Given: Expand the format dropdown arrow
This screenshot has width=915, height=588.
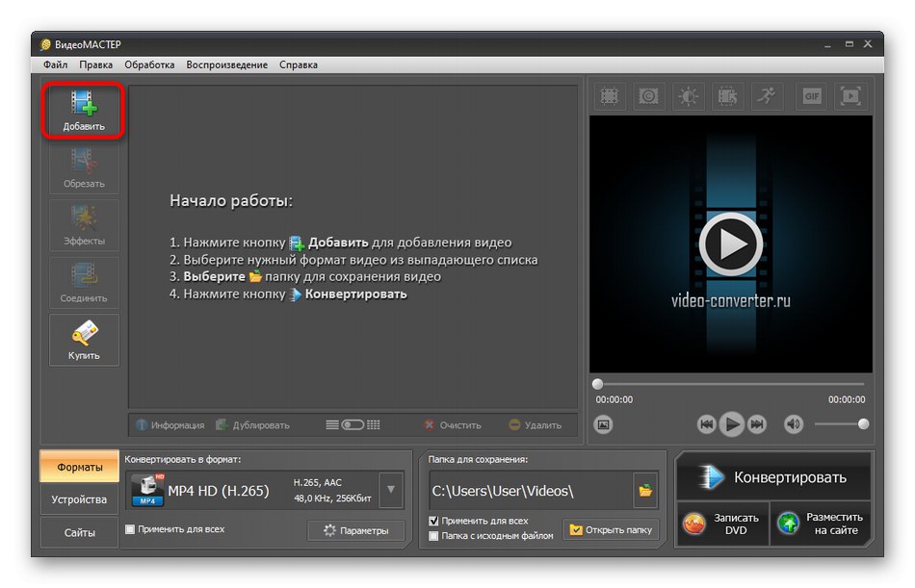Looking at the screenshot, I should coord(391,490).
